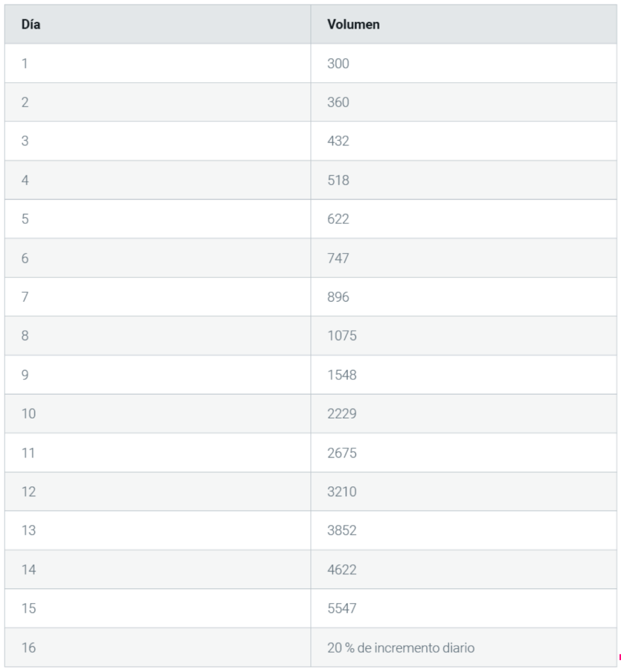Select the cell containing 1075
The width and height of the screenshot is (621, 672).
click(x=464, y=336)
